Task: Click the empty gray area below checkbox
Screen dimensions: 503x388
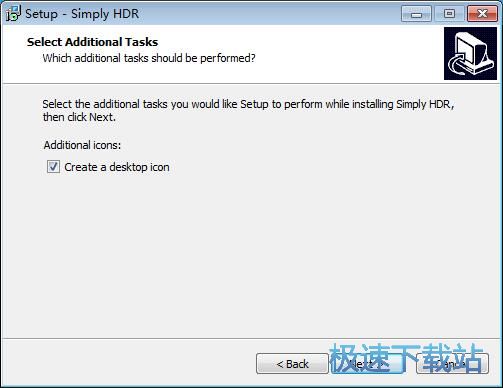Action: point(251,253)
